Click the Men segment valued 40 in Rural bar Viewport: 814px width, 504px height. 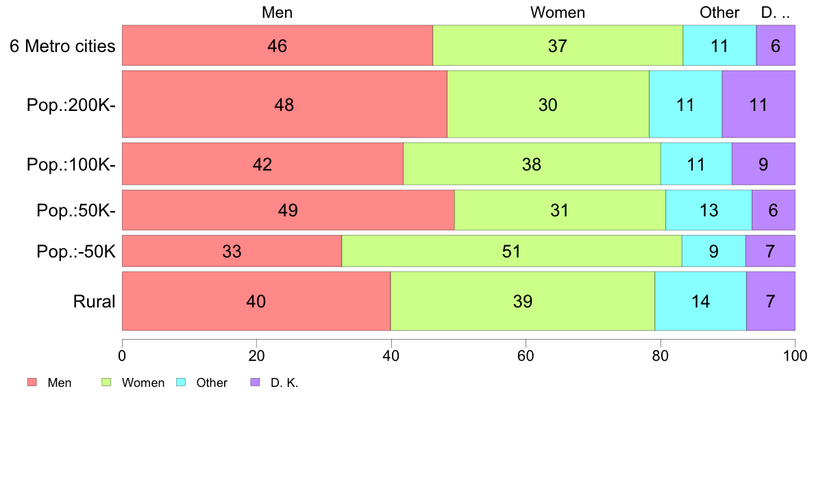pos(256,301)
